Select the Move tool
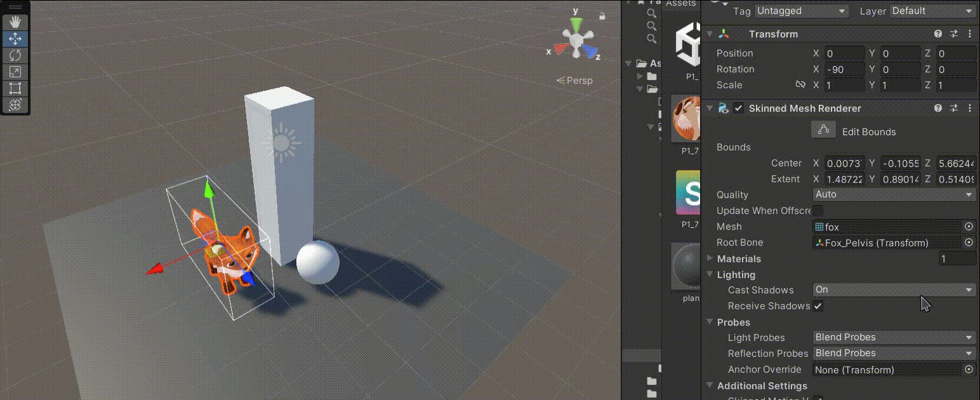Viewport: 980px width, 400px height. [15, 38]
